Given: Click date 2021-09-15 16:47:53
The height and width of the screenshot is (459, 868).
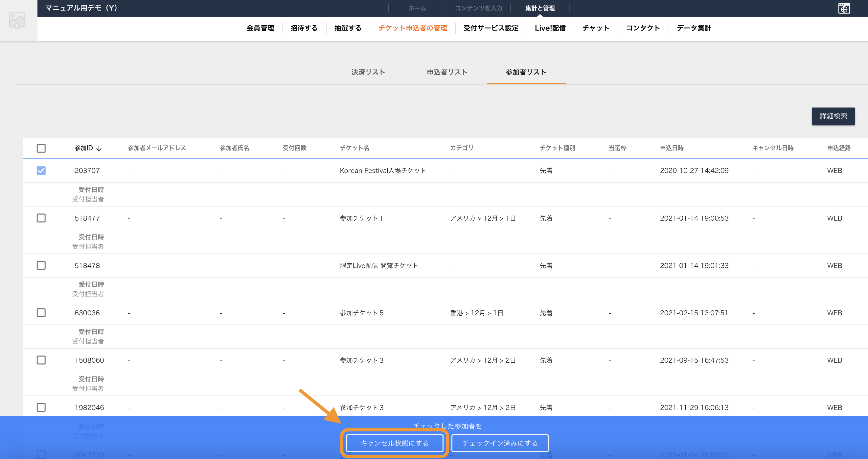Looking at the screenshot, I should click(x=694, y=360).
